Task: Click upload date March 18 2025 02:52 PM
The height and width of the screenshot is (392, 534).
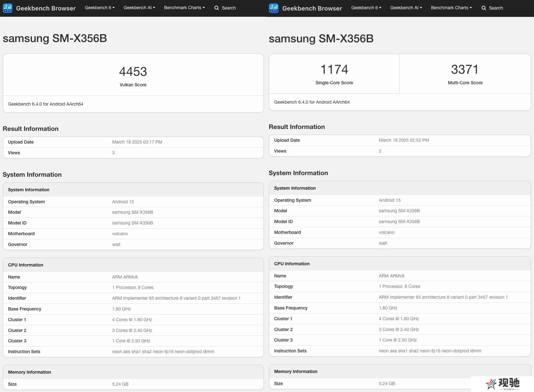Action: tap(404, 140)
